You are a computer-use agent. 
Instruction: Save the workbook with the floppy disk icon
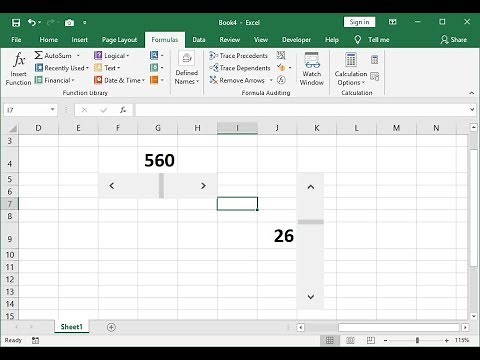click(16, 23)
